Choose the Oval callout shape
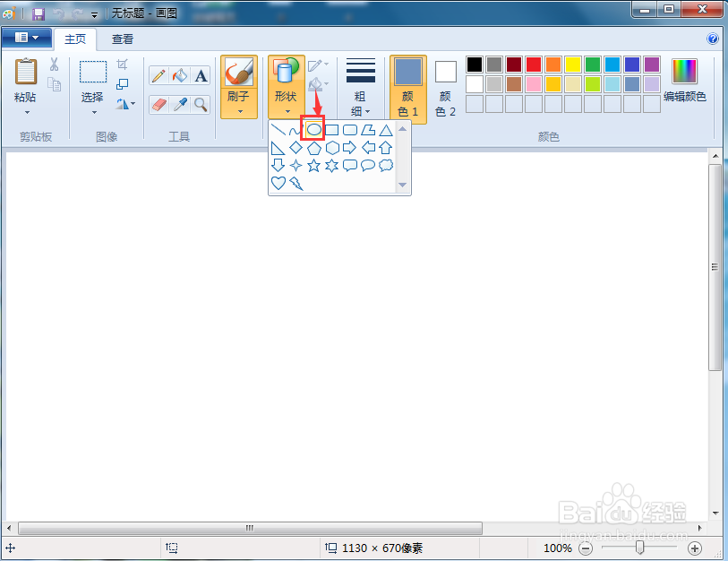The width and height of the screenshot is (728, 561). pos(368,165)
